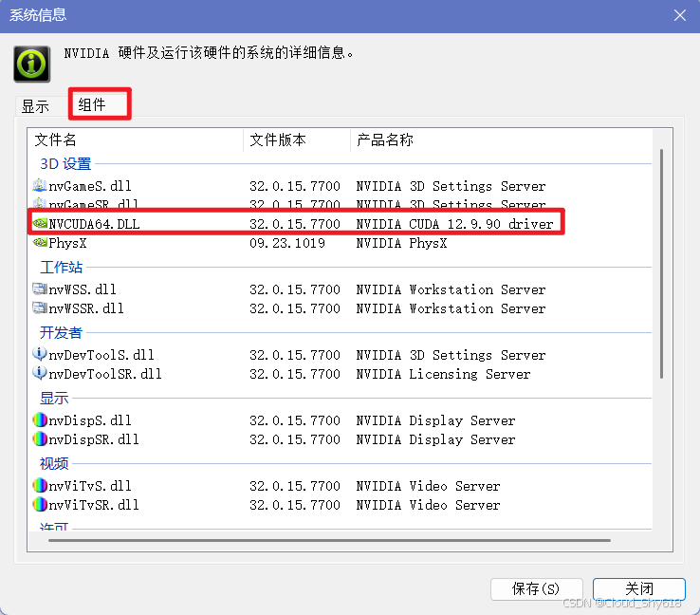
Task: Click 'NVIDIA Video Server' in nvViTvS.dll row
Action: pos(428,486)
